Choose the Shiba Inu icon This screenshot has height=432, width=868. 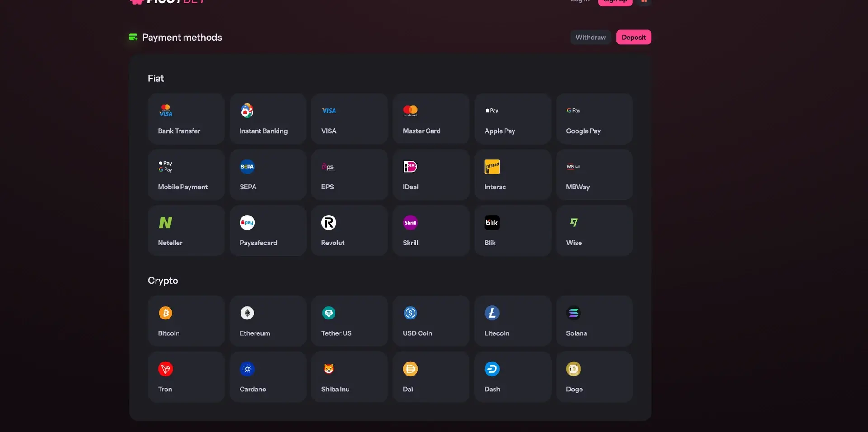point(329,369)
